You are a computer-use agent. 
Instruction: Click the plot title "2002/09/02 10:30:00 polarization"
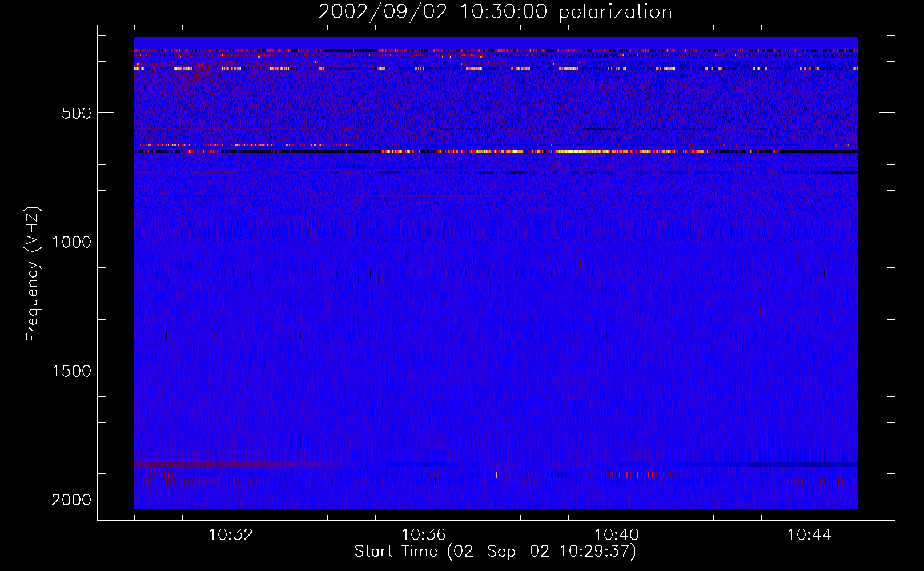(495, 12)
